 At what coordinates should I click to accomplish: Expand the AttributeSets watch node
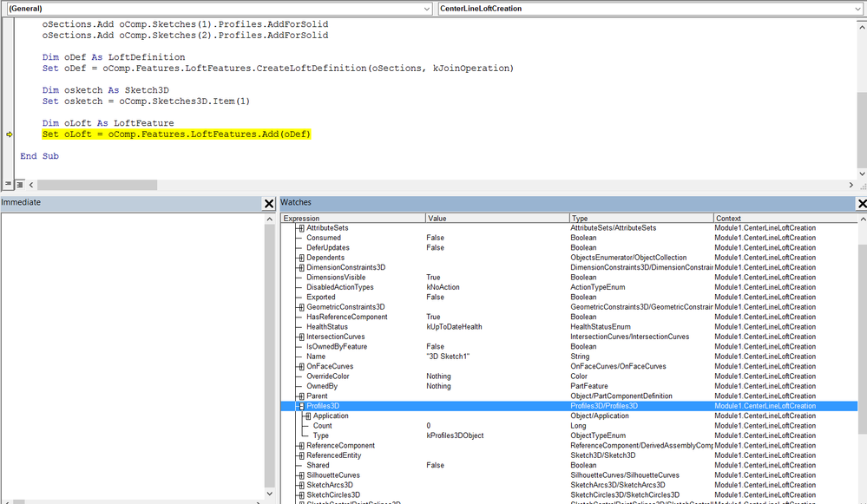(301, 227)
